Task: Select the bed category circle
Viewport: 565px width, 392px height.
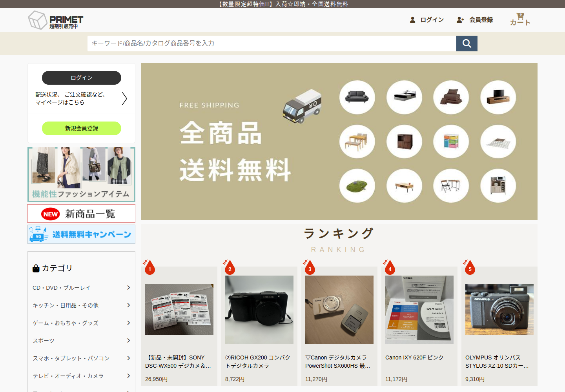Action: (404, 97)
